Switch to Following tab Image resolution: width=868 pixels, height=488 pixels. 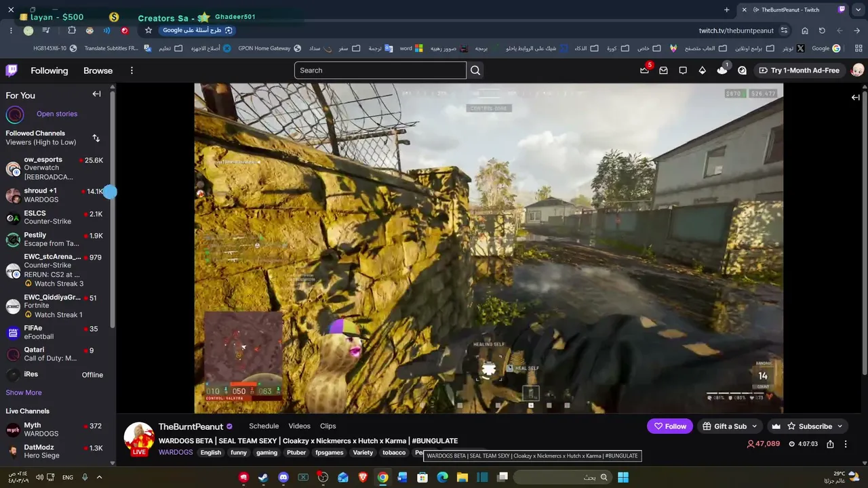coord(49,70)
